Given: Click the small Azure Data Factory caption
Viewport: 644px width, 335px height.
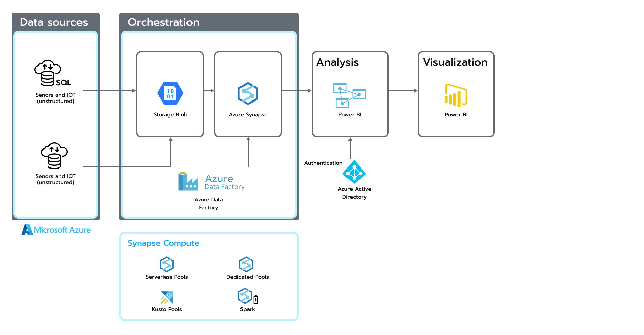Looking at the screenshot, I should coord(209,204).
